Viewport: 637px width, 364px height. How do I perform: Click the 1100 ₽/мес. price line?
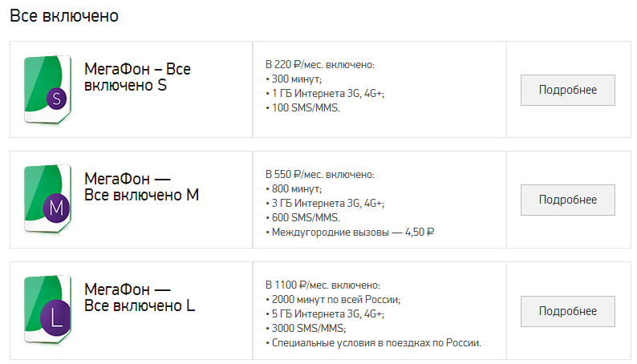click(323, 285)
